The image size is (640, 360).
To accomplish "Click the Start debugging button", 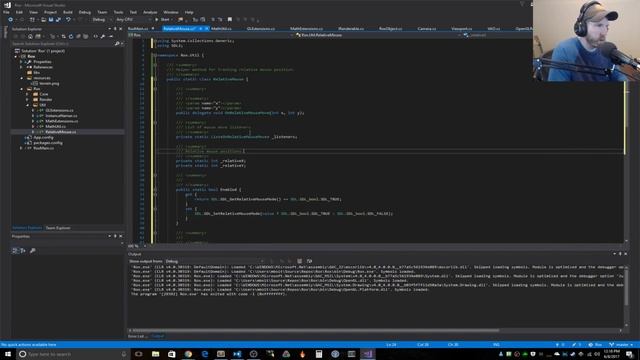I will click(162, 19).
